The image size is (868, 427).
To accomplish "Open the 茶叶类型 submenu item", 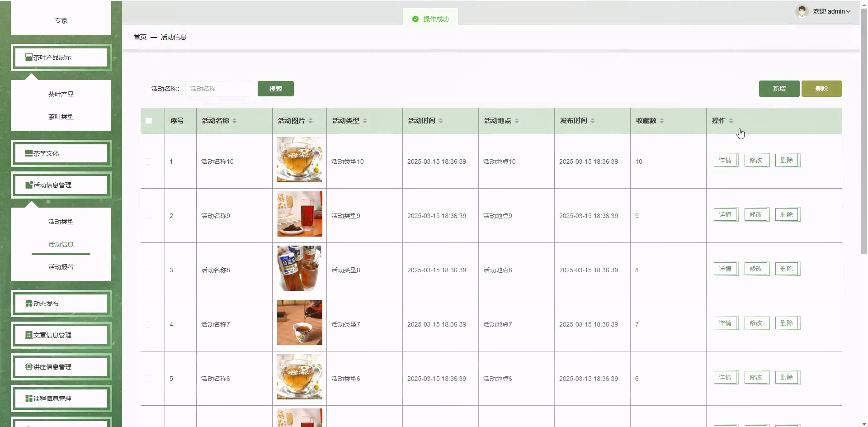I will [61, 117].
